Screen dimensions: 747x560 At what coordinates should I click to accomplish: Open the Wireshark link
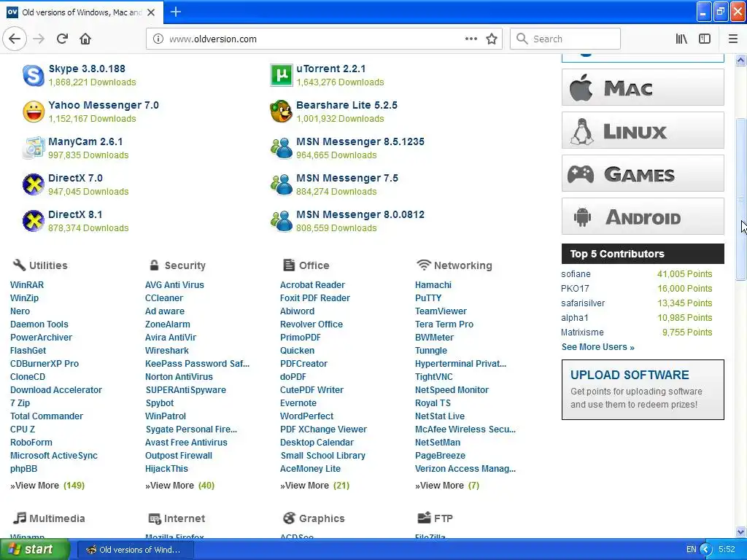[x=167, y=351]
